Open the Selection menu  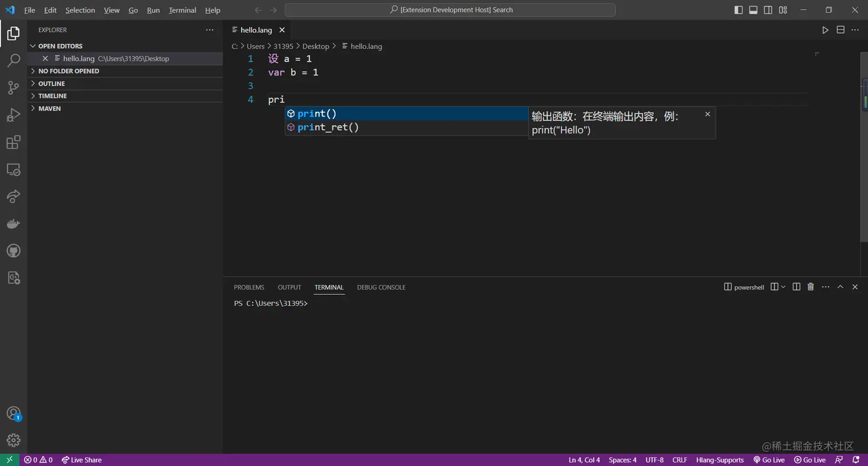coord(80,10)
